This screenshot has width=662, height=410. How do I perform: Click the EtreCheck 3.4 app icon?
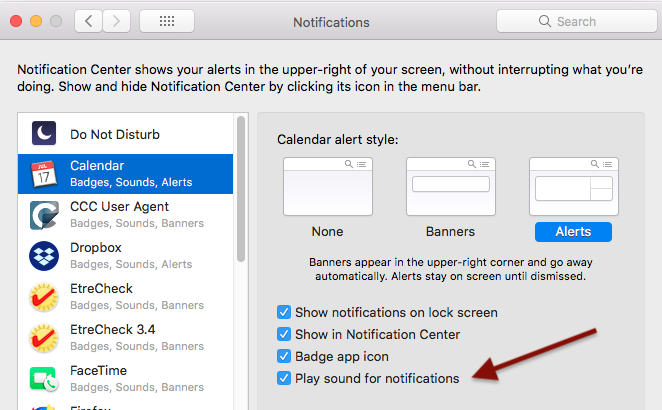pos(44,338)
